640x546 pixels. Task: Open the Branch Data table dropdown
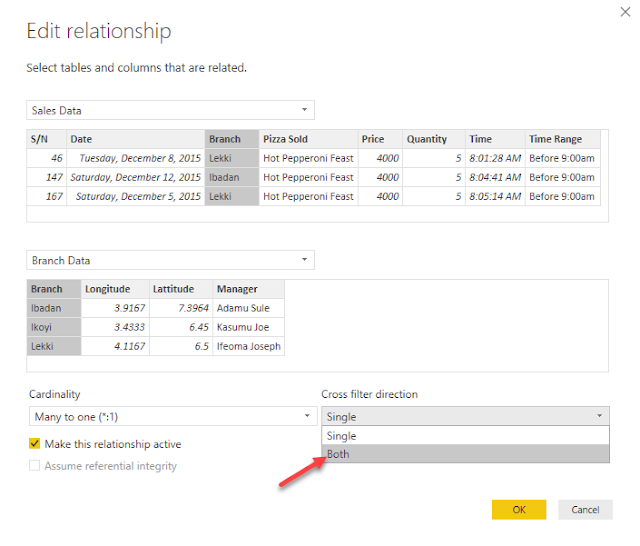[x=304, y=260]
